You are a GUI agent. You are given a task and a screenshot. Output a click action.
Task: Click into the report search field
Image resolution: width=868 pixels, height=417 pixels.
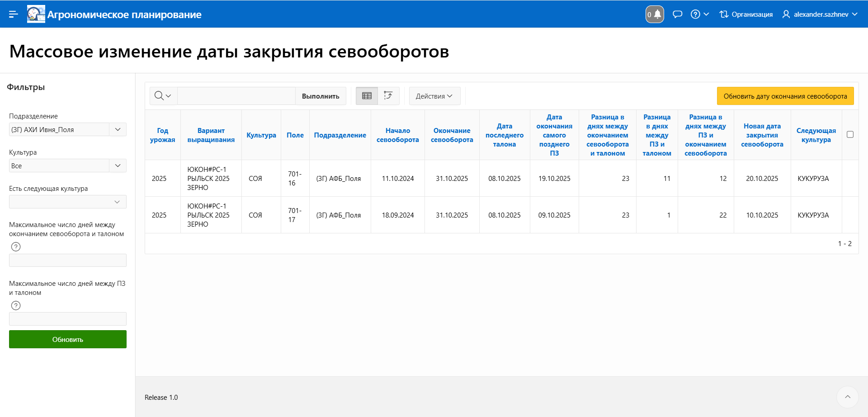(236, 96)
